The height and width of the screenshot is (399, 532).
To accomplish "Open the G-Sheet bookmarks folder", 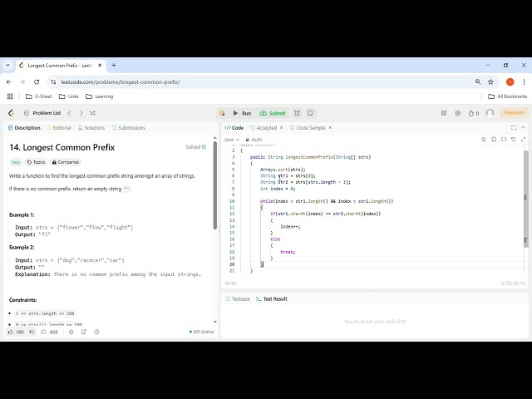I will click(x=39, y=96).
